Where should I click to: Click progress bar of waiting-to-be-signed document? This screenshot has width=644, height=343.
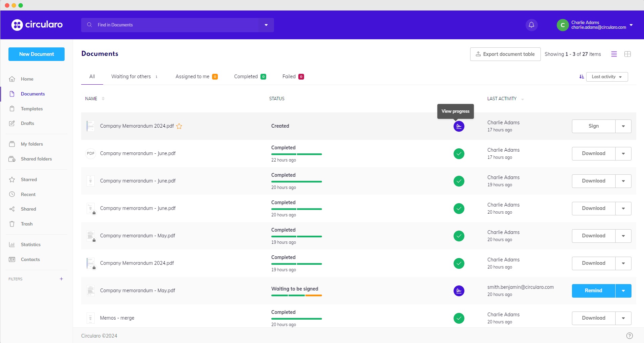[296, 296]
